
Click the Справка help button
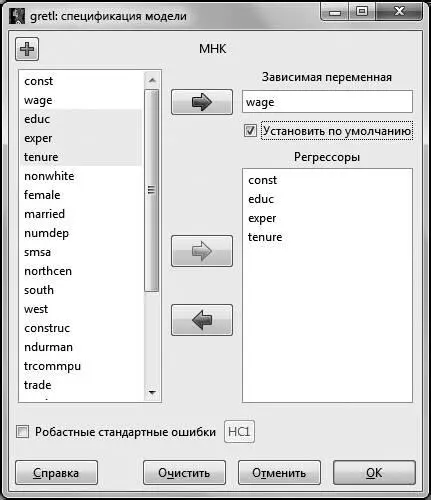point(56,473)
